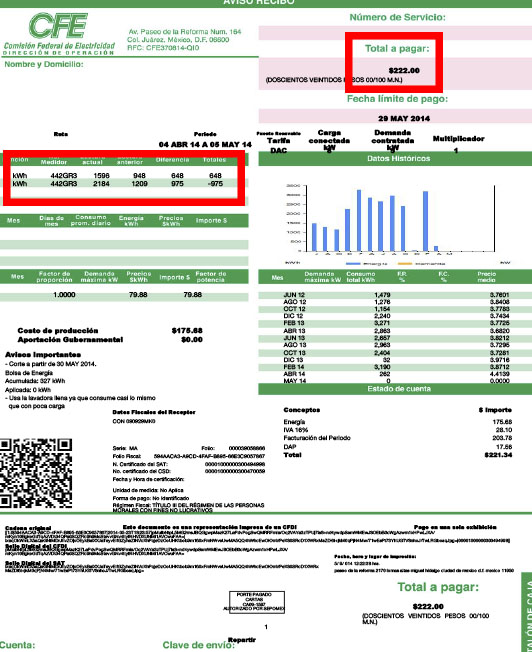This screenshot has width=532, height=652.
Task: Select the notice 'Corte a partir de 30 MAY 2014.'
Action: tap(52, 364)
